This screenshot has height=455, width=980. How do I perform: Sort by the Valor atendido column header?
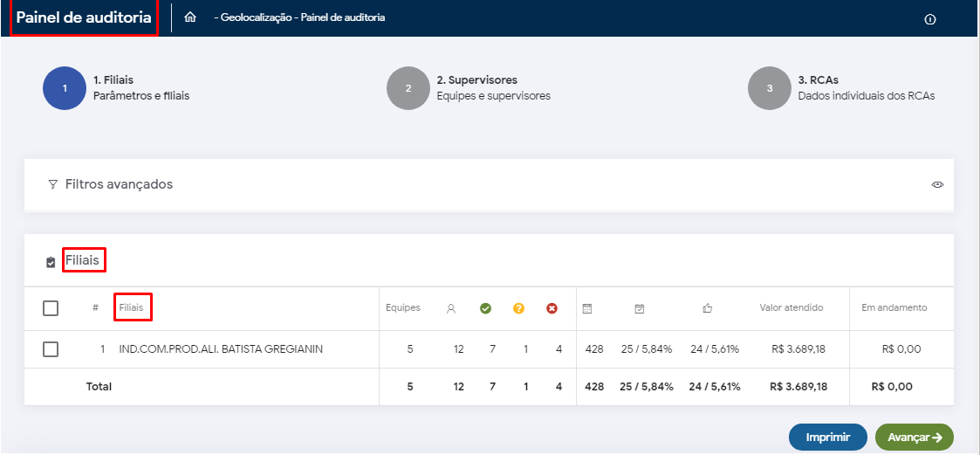791,308
